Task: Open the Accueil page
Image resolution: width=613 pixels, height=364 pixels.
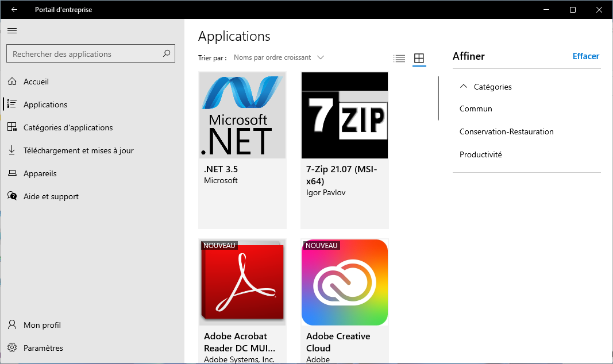Action: tap(36, 82)
